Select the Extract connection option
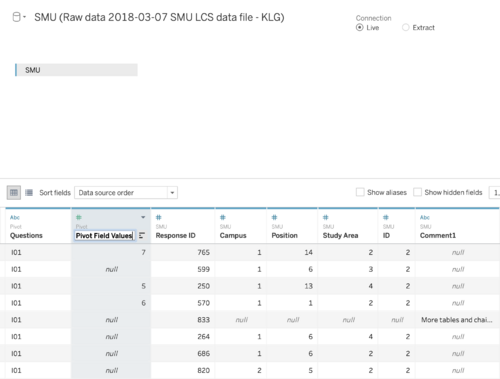Viewport: 500px width, 379px height. [x=406, y=28]
